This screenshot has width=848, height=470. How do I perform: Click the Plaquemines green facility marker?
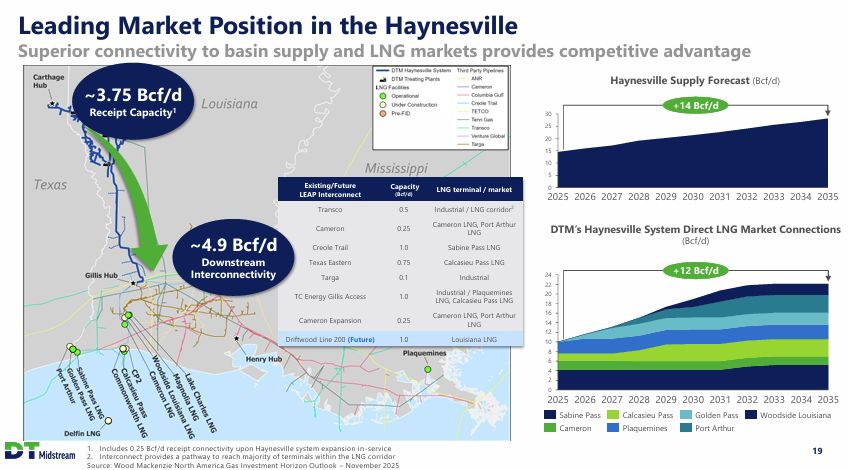[427, 369]
